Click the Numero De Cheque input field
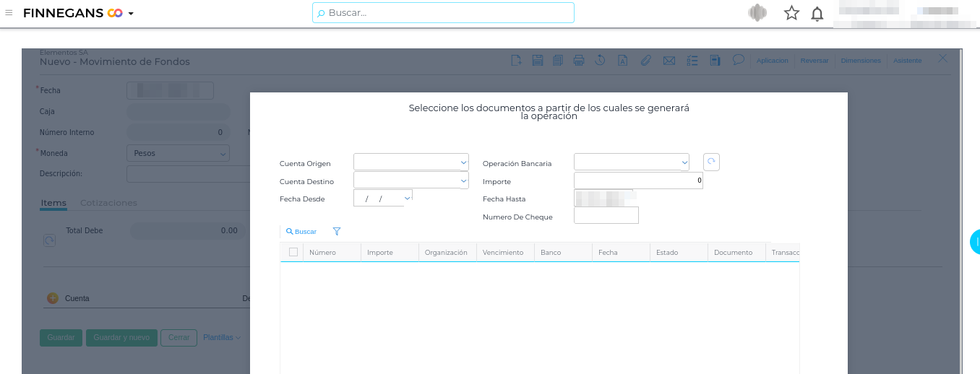 coord(606,215)
